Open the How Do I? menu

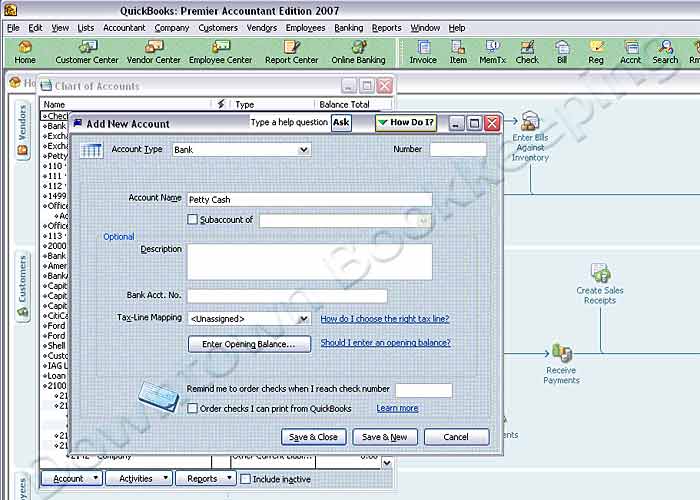pyautogui.click(x=406, y=122)
